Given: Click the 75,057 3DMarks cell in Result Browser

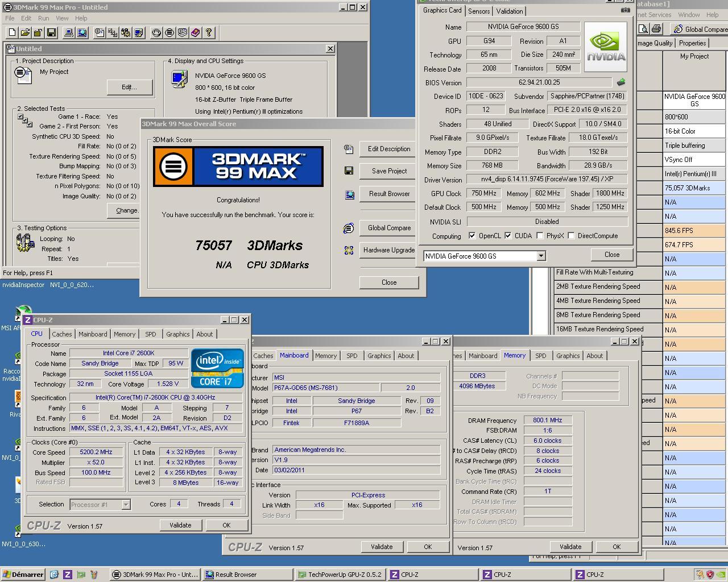Looking at the screenshot, I should click(x=694, y=188).
